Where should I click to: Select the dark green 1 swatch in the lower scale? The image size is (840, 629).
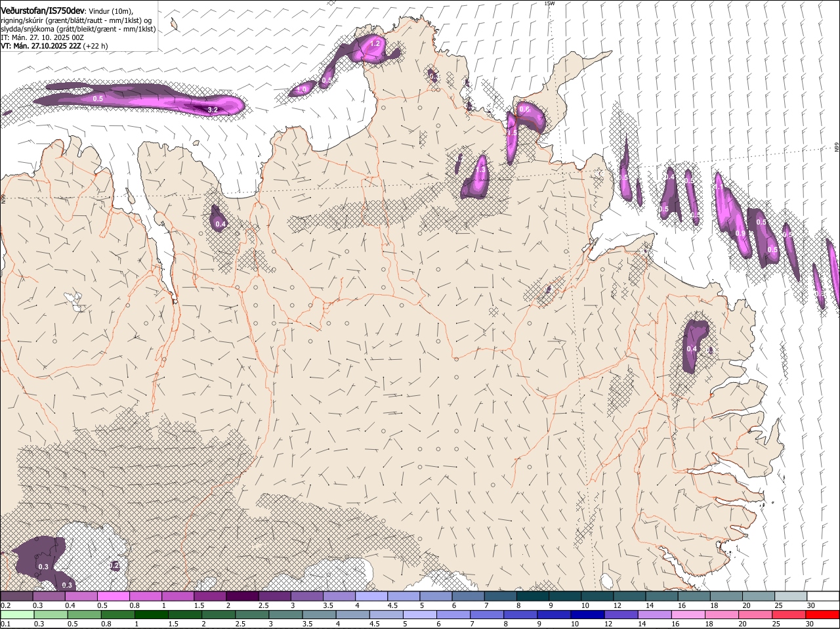pos(151,615)
